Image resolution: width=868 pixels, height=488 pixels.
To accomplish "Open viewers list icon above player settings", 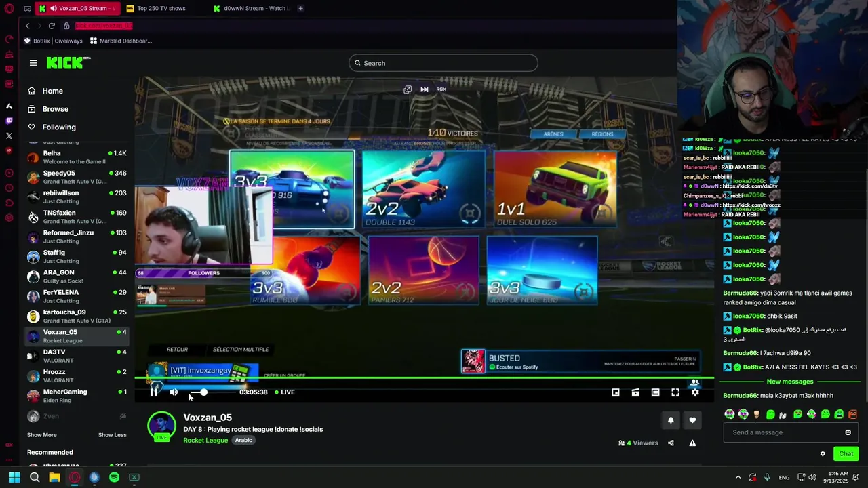I will [694, 382].
